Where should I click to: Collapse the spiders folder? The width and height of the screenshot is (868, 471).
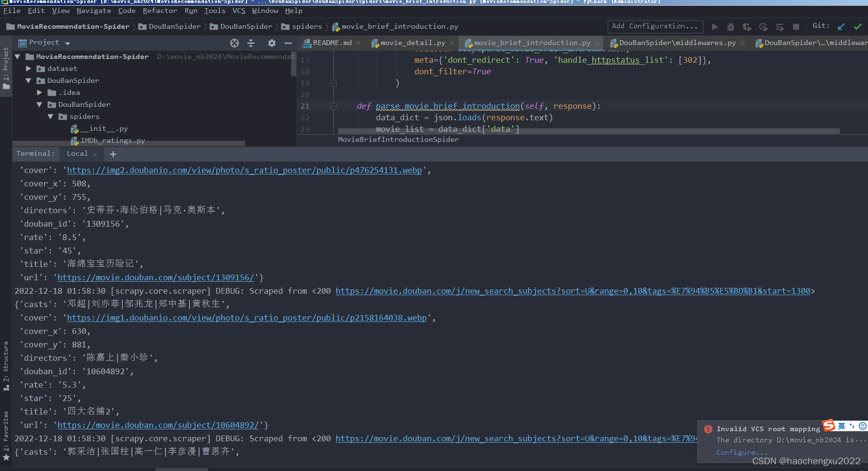coord(50,116)
